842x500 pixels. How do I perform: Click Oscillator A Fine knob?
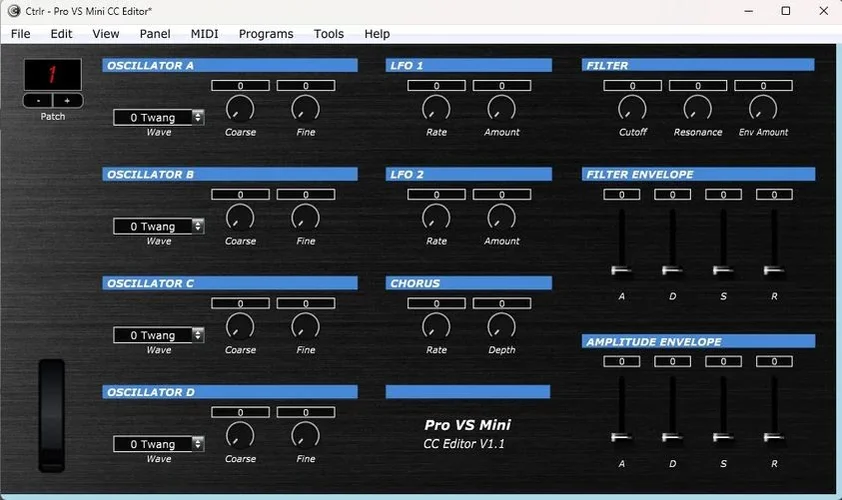click(x=306, y=109)
